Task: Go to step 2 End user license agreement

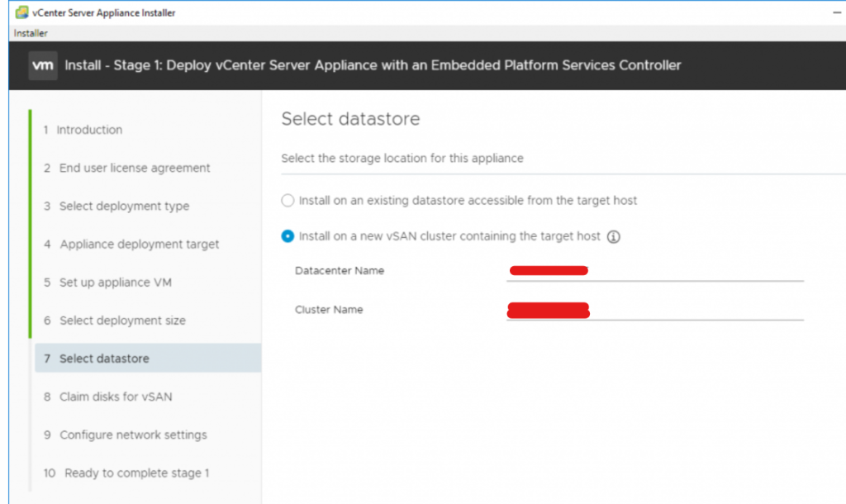Action: click(x=126, y=169)
